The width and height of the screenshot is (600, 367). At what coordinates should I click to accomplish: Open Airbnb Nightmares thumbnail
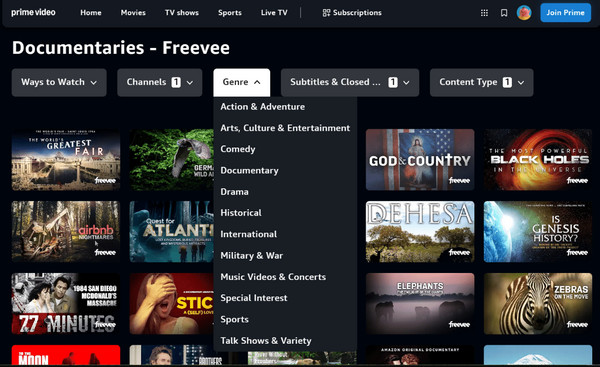(66, 232)
